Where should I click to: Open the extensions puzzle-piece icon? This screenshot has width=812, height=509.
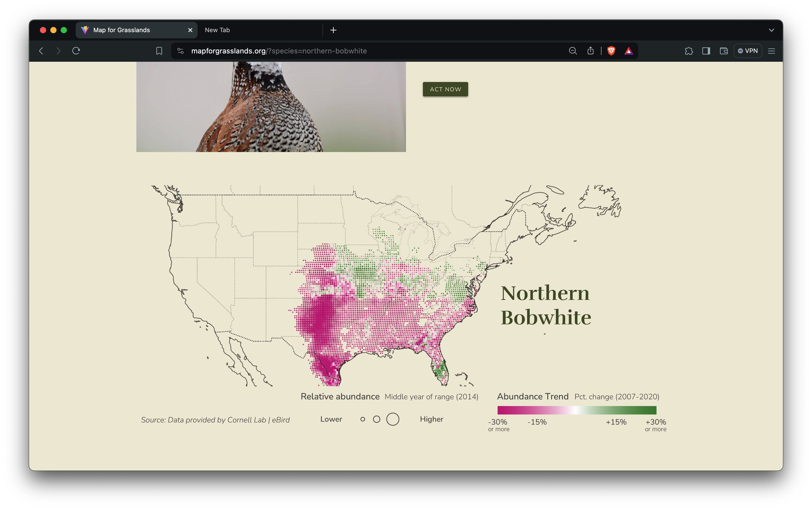689,51
